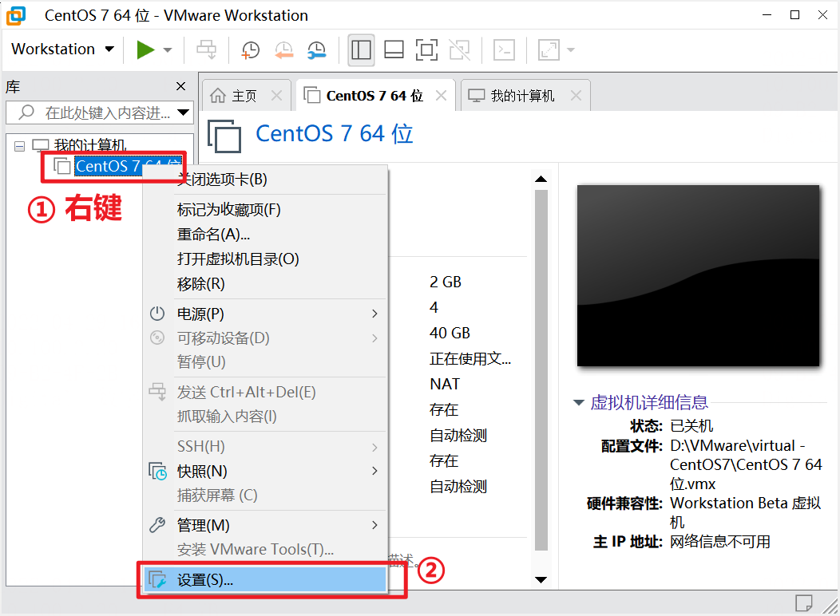Close the 我的计算机 tab
The image size is (840, 616).
tap(576, 95)
